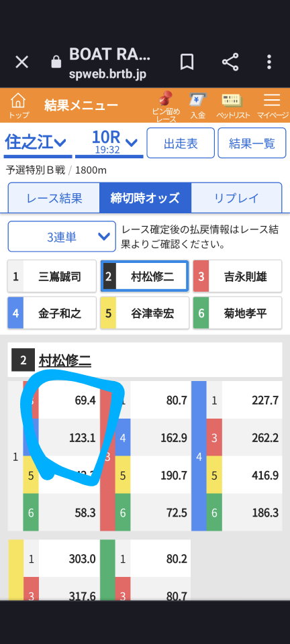
Task: Tap the share icon in browser bar
Action: pos(230,62)
